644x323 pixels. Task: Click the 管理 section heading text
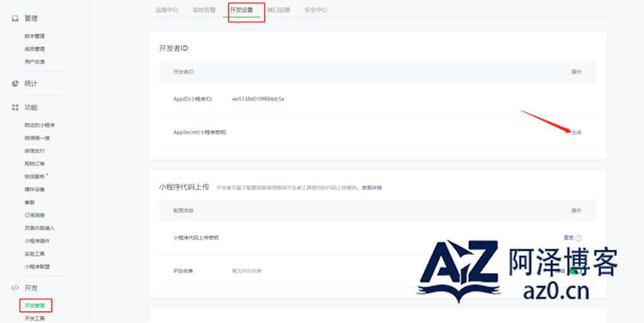[x=31, y=18]
